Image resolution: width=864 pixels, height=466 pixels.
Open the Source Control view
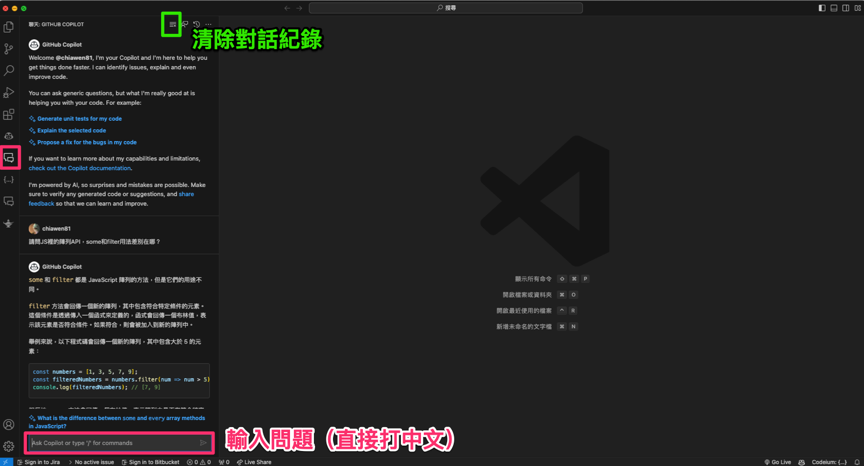pyautogui.click(x=8, y=49)
